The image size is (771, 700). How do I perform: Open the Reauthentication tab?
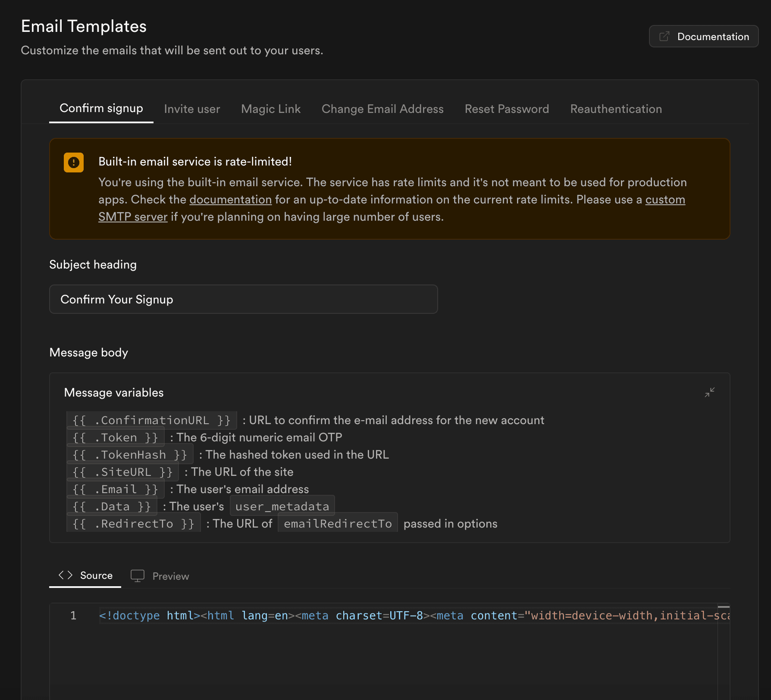pyautogui.click(x=616, y=109)
